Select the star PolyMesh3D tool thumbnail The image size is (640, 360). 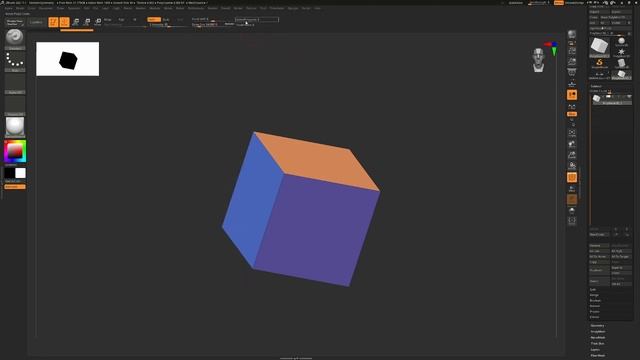point(621,52)
